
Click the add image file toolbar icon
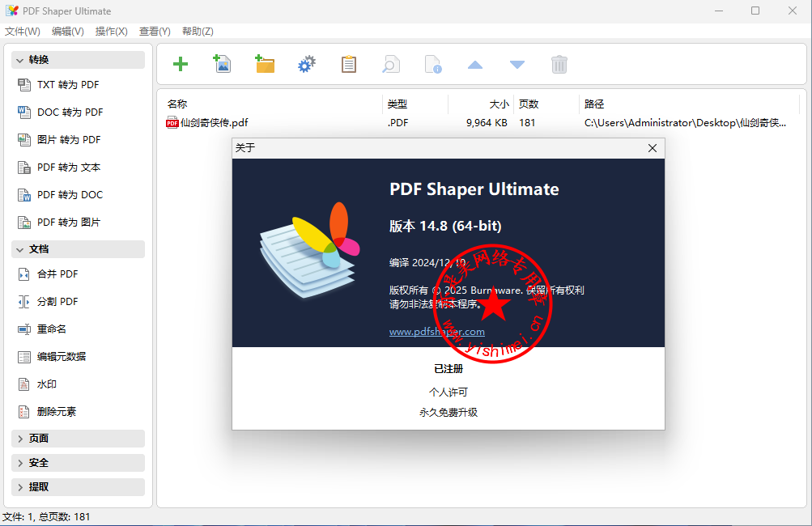[222, 64]
